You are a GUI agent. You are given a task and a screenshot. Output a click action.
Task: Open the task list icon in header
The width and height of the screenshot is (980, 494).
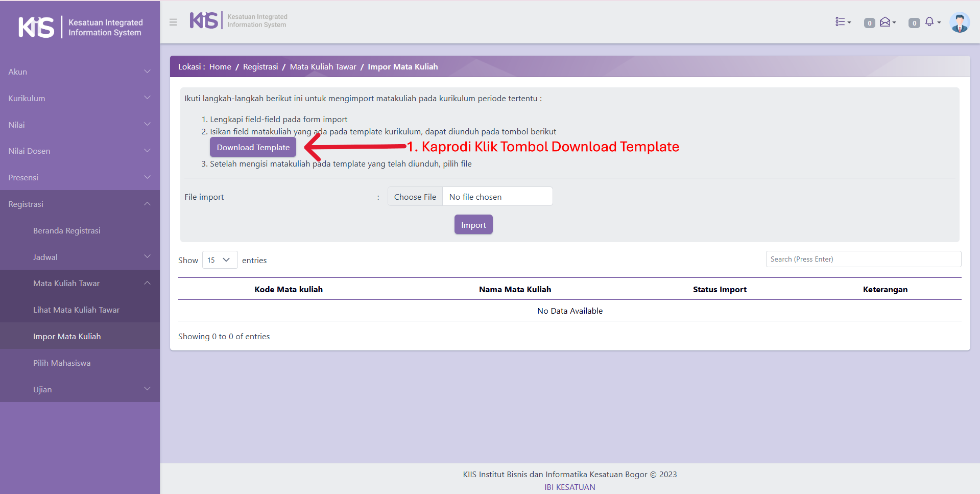[x=842, y=22]
